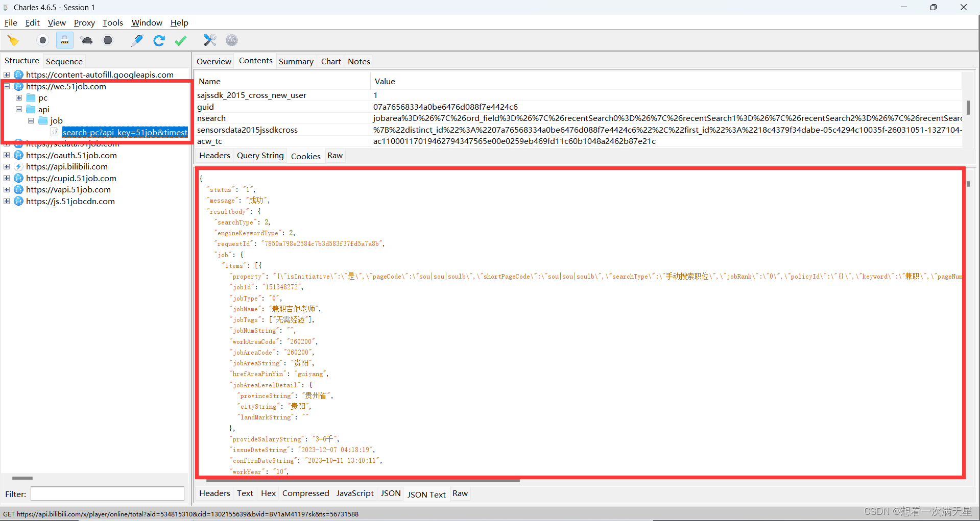Click globe icon for vapi.51job.com
Image resolution: width=980 pixels, height=521 pixels.
tap(18, 190)
